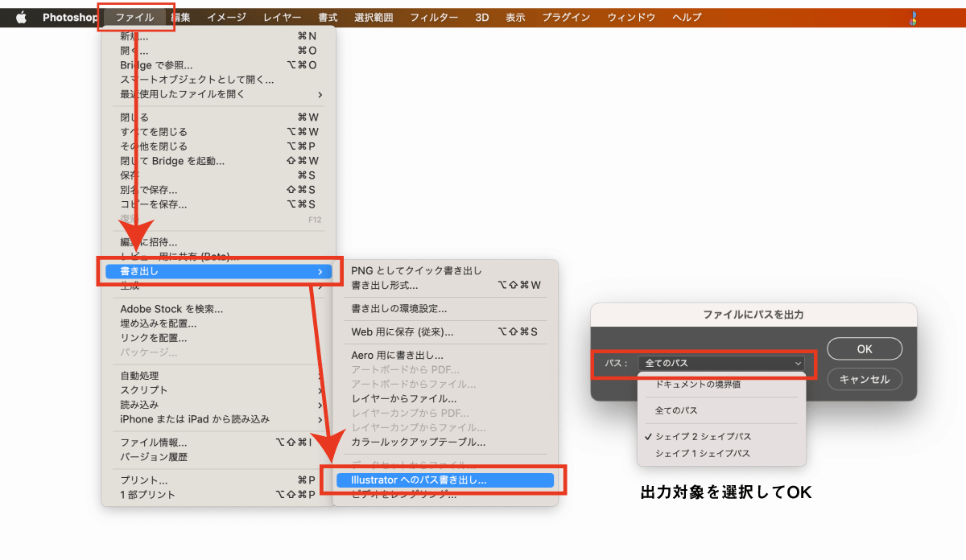Open the フィルター menu
The width and height of the screenshot is (966, 560).
[x=434, y=16]
